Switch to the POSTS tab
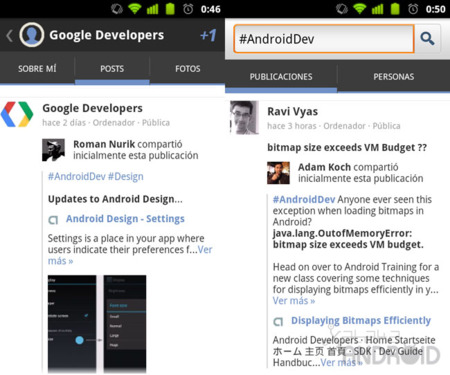The width and height of the screenshot is (450, 375). click(112, 69)
